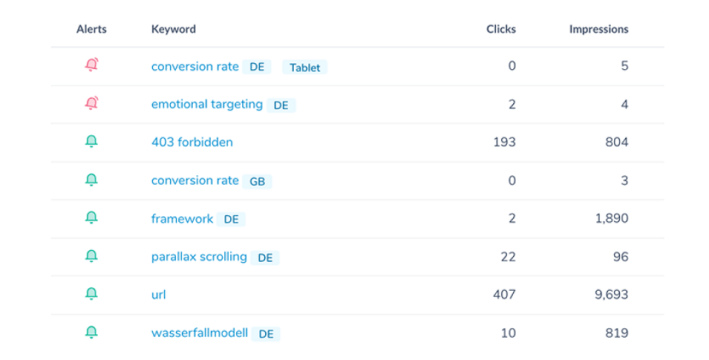709x360 pixels.
Task: Select the parallax scrolling keyword
Action: click(x=199, y=257)
